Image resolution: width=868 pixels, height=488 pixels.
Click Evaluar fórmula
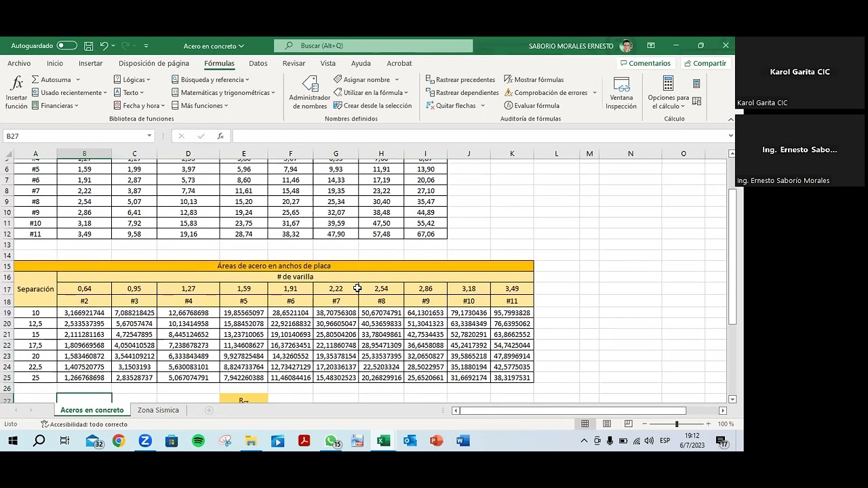click(532, 106)
